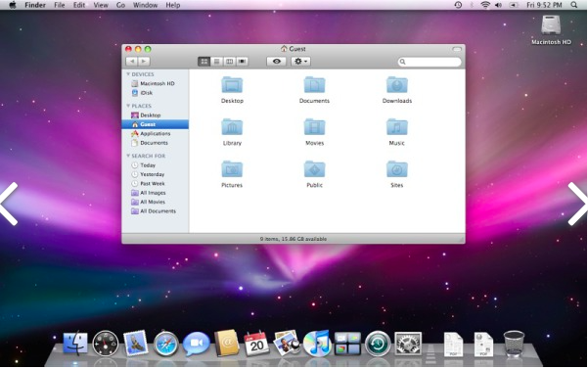Open Wi-Fi status menu
The image size is (588, 369).
point(485,5)
